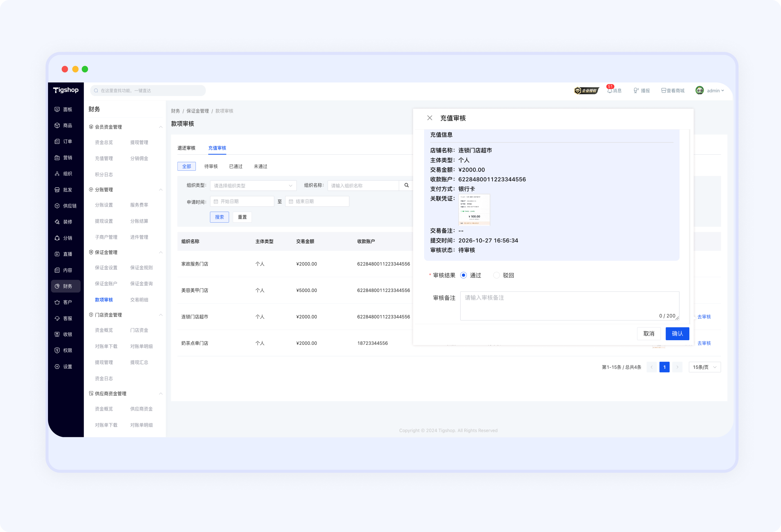Filter by 已通过 status
This screenshot has width=781, height=532.
(x=236, y=166)
